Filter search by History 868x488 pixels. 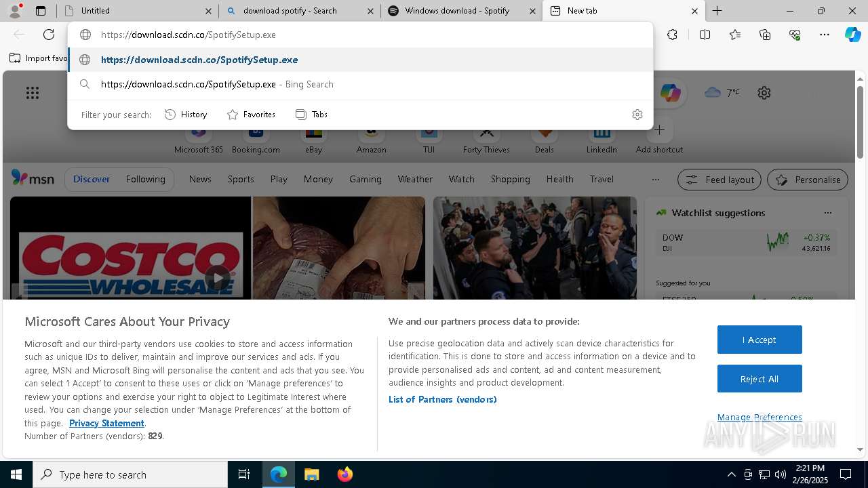pyautogui.click(x=186, y=115)
